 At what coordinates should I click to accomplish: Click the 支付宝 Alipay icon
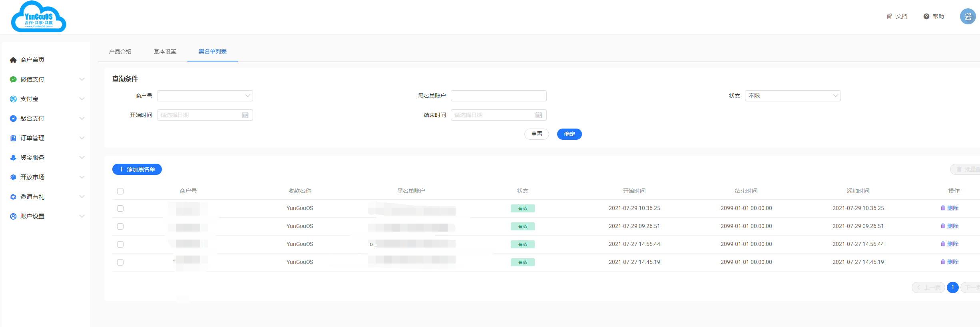pos(13,99)
